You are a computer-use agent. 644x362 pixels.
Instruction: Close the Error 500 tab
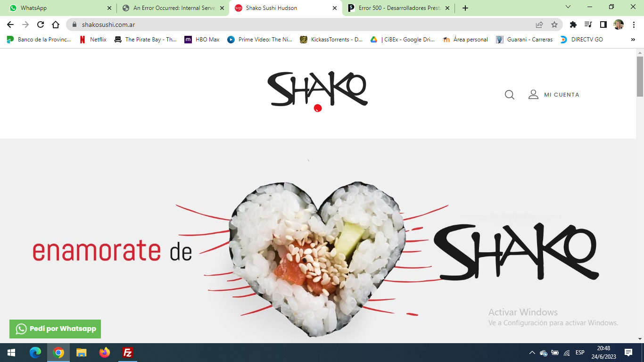click(x=447, y=8)
